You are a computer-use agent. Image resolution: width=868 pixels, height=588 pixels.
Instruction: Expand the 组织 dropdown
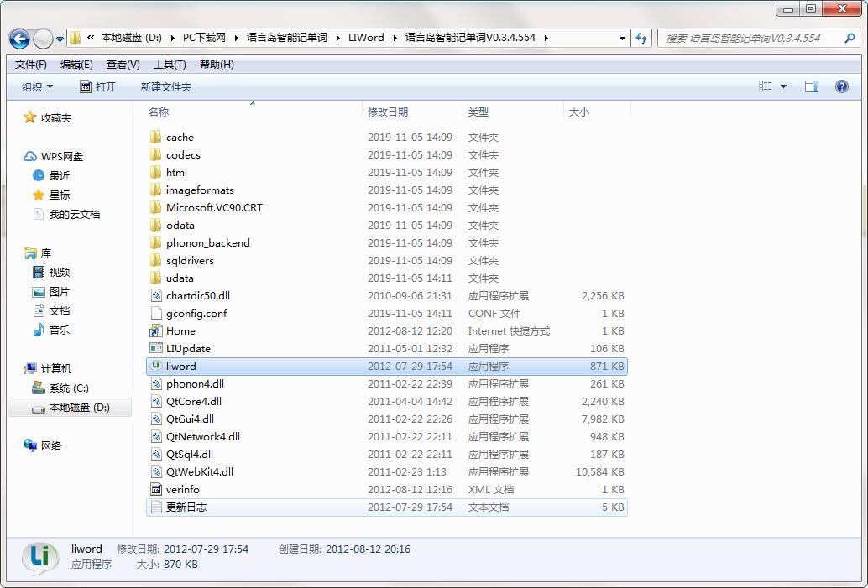[37, 87]
